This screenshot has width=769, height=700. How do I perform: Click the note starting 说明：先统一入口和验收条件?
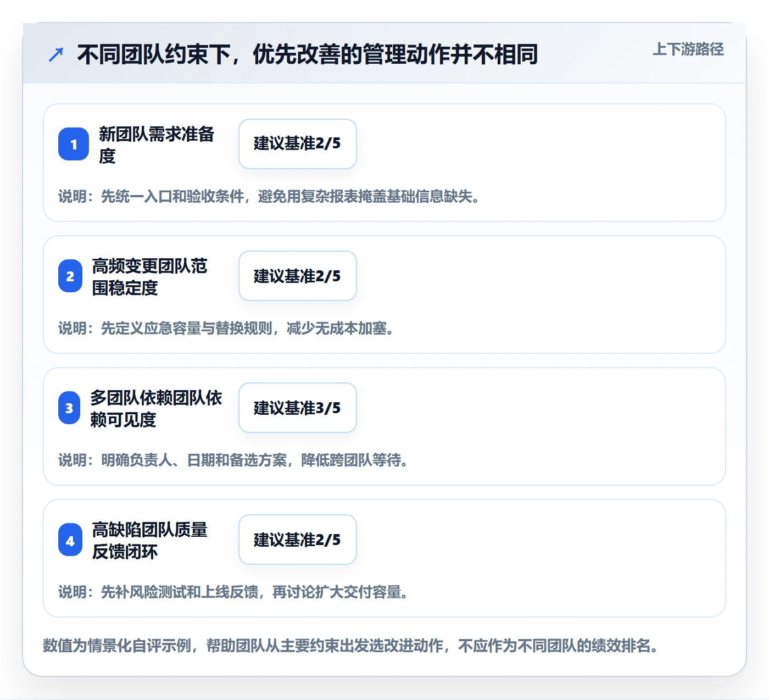[269, 196]
